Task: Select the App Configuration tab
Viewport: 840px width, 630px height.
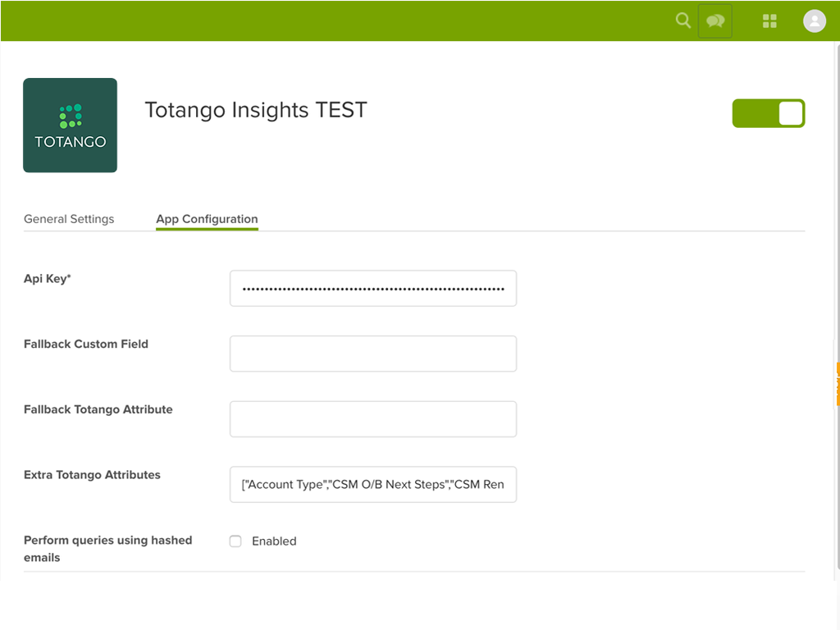Action: click(207, 219)
